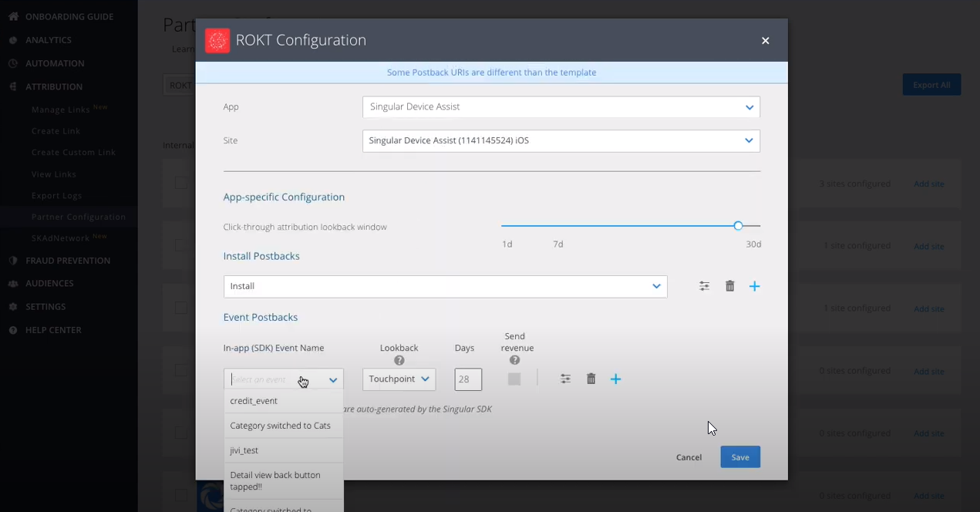Click Onboarding Guide home icon in sidebar
The image size is (980, 512).
(13, 16)
